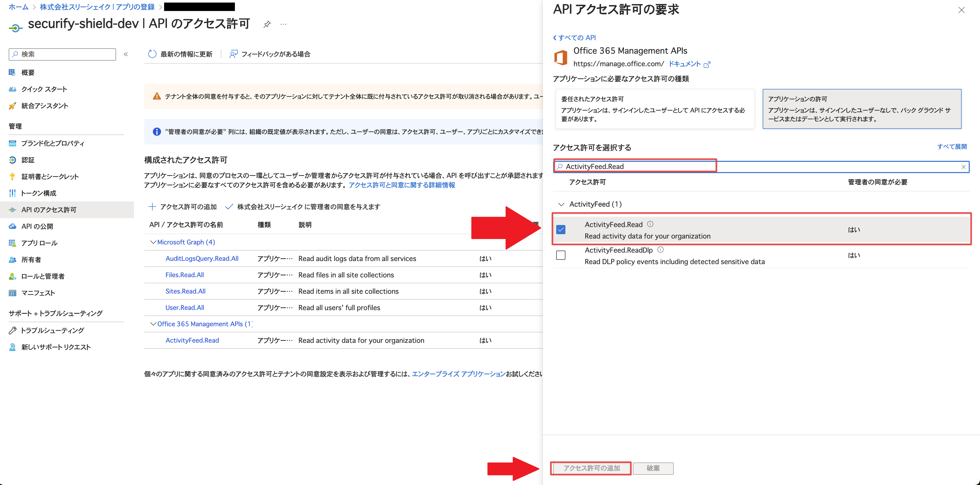Click the plus icon アクセス許可の追加 command
980x485 pixels.
[152, 207]
